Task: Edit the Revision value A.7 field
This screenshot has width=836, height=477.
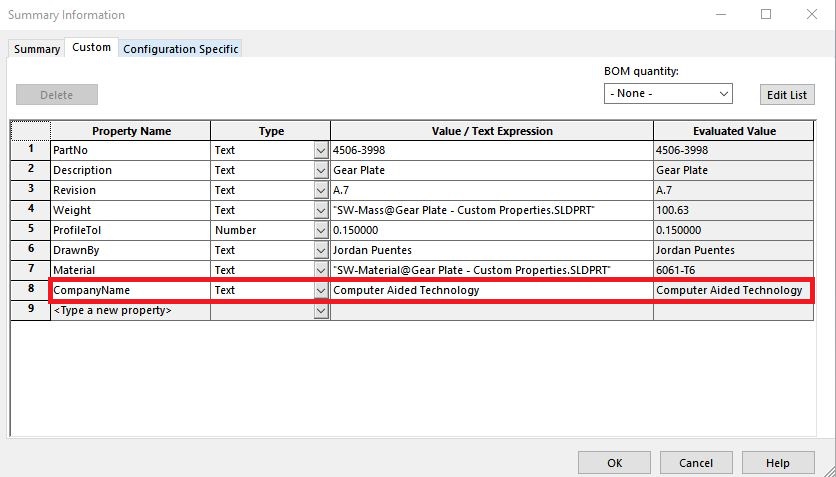Action: click(x=492, y=191)
